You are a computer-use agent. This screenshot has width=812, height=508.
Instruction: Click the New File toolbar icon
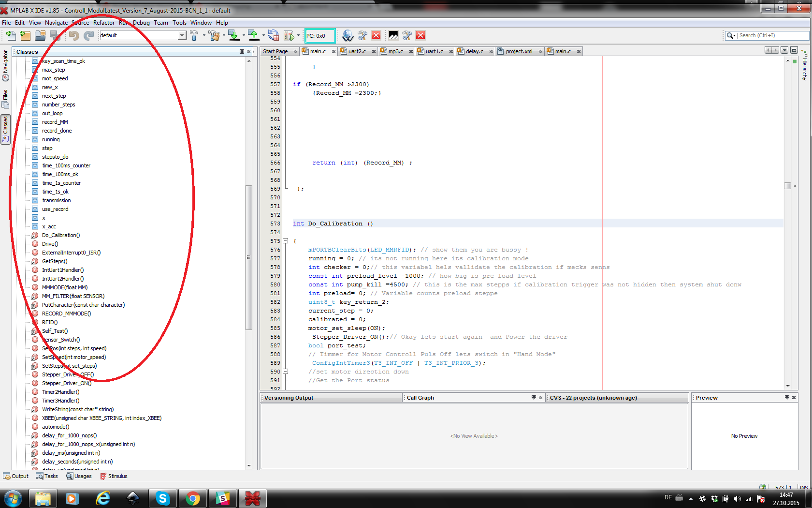(11, 35)
